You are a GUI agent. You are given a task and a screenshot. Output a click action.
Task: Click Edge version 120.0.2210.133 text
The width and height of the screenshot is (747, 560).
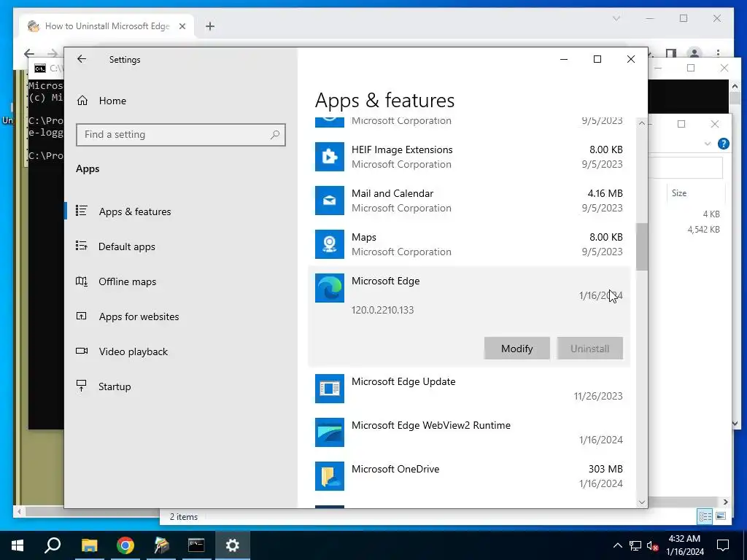coord(382,310)
